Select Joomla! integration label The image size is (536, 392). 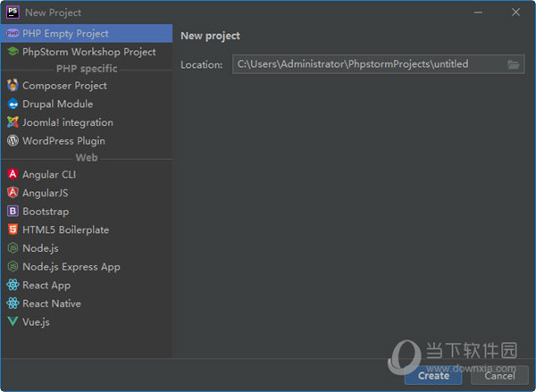point(68,122)
